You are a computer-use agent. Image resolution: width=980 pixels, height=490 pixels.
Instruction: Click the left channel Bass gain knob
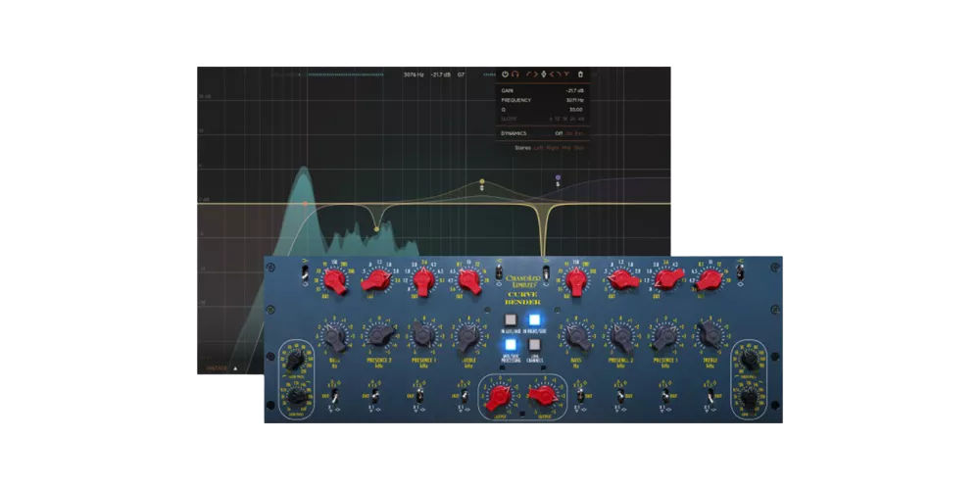(334, 337)
